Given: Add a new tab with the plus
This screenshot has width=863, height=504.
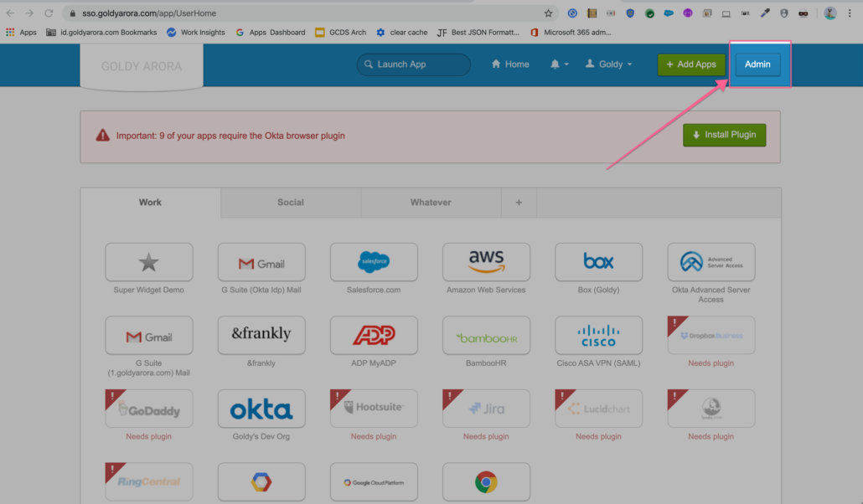Looking at the screenshot, I should click(519, 203).
